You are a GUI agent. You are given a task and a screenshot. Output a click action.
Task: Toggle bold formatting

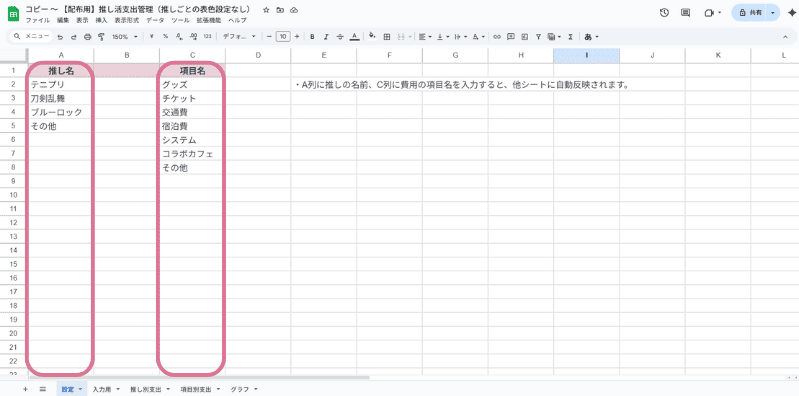click(x=312, y=37)
